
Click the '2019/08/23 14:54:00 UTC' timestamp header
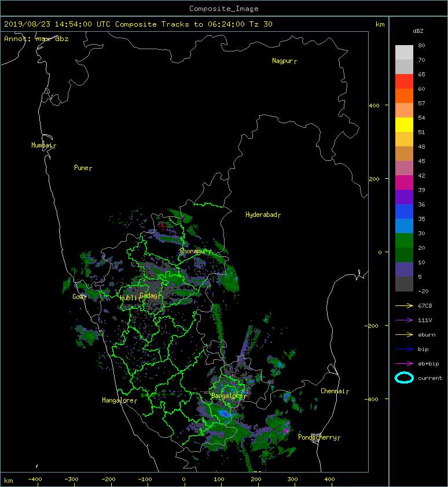click(57, 24)
